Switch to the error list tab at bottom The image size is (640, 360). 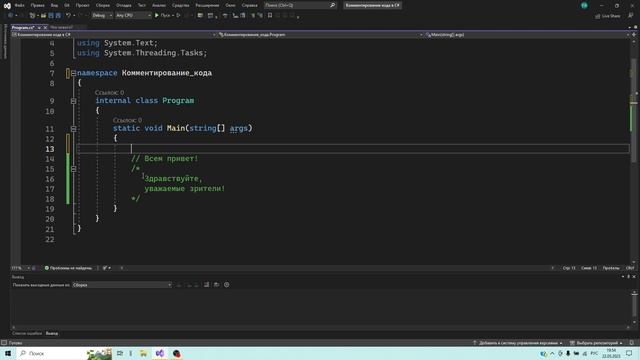pyautogui.click(x=27, y=333)
